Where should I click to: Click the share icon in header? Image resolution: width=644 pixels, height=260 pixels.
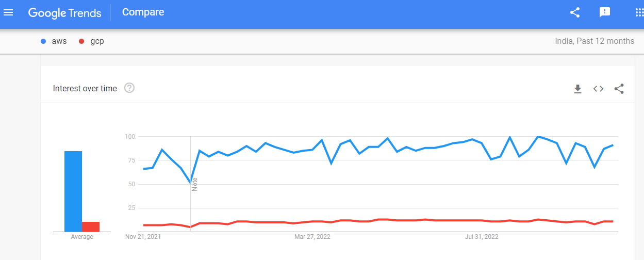pos(575,13)
